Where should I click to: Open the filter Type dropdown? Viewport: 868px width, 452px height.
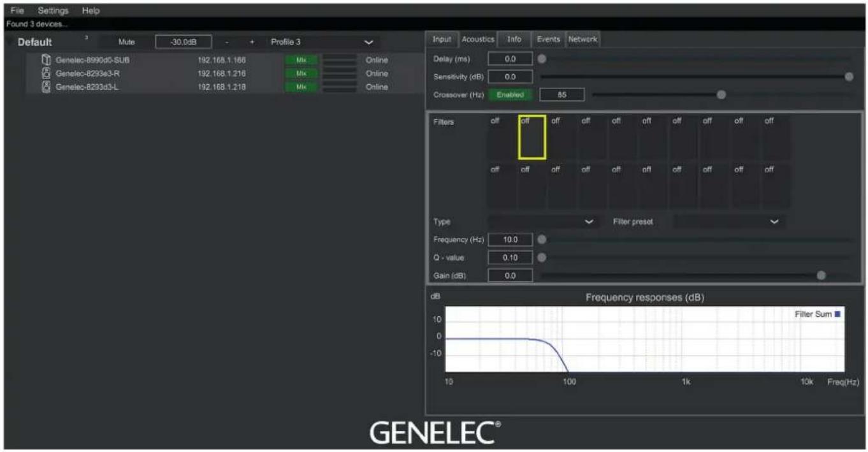pyautogui.click(x=542, y=222)
